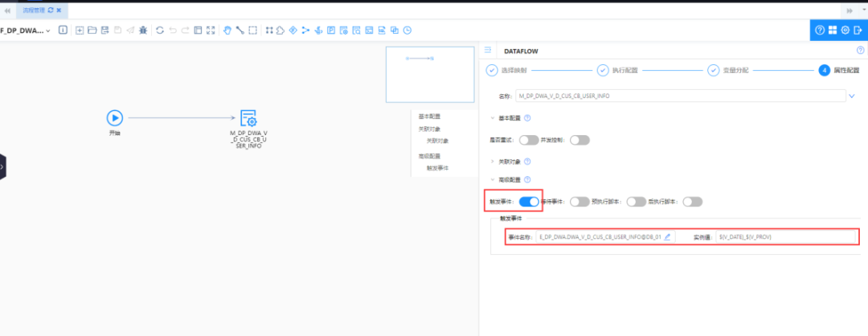868x336 pixels.
Task: Click the redo arrow icon
Action: tap(186, 31)
